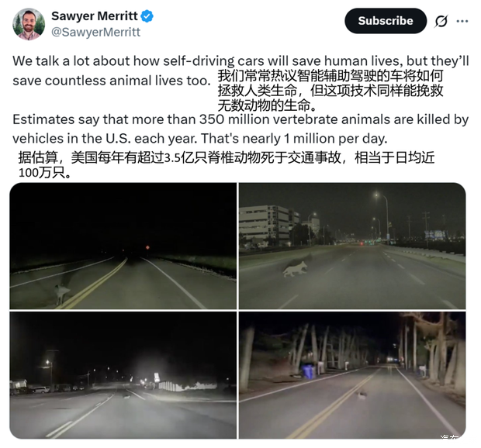Open the bottom-left foggy road photo
This screenshot has height=448, width=481.
123,375
